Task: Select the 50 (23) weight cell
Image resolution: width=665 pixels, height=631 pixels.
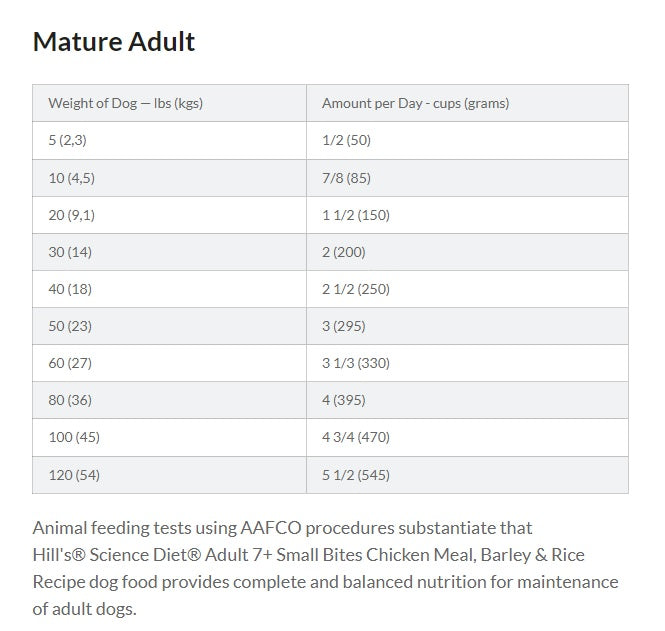Action: point(169,326)
